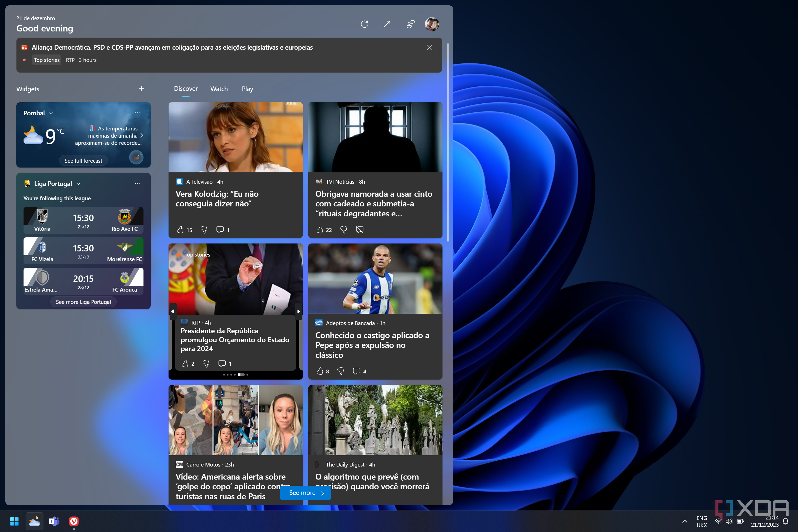This screenshot has width=798, height=532.
Task: Click See more Liga Portugal button
Action: [83, 302]
